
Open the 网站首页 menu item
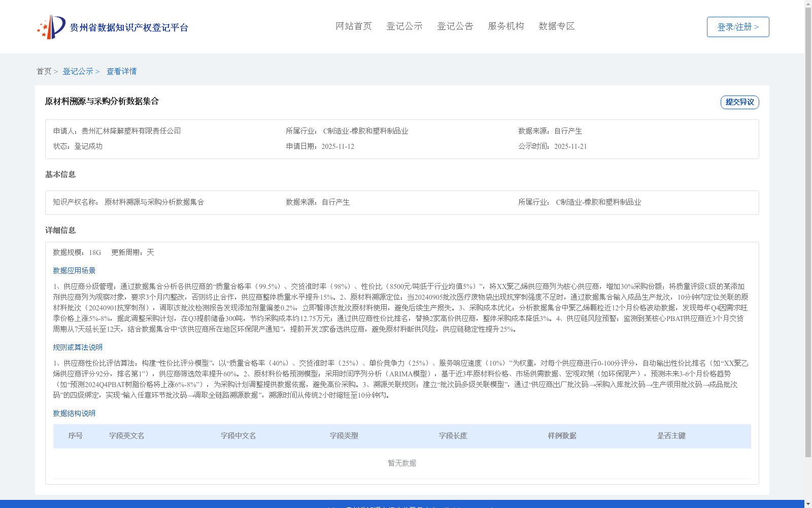[x=354, y=26]
